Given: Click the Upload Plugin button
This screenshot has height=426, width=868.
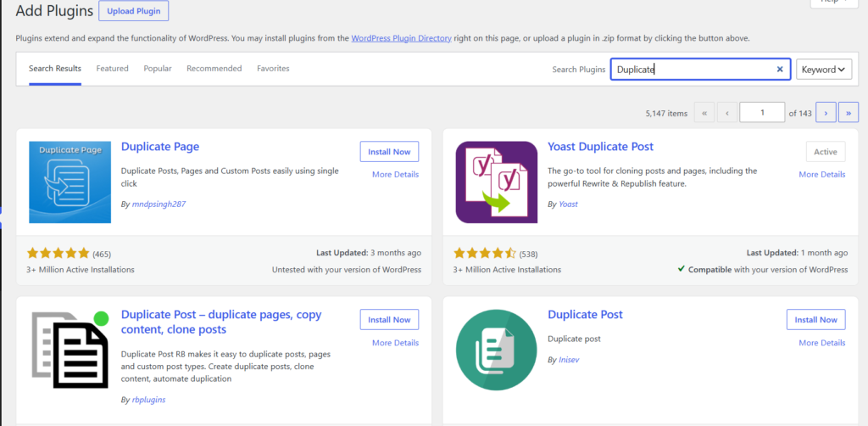Looking at the screenshot, I should coord(133,11).
